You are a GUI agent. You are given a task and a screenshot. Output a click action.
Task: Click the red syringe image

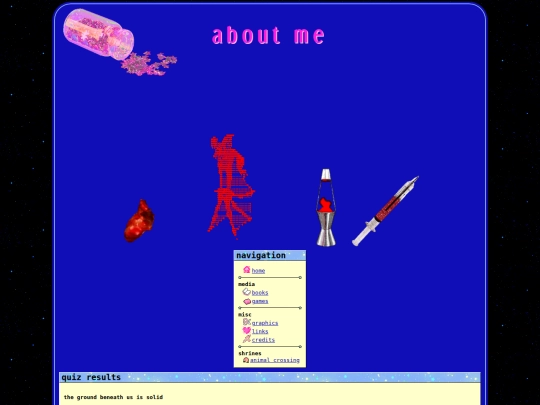(x=385, y=211)
